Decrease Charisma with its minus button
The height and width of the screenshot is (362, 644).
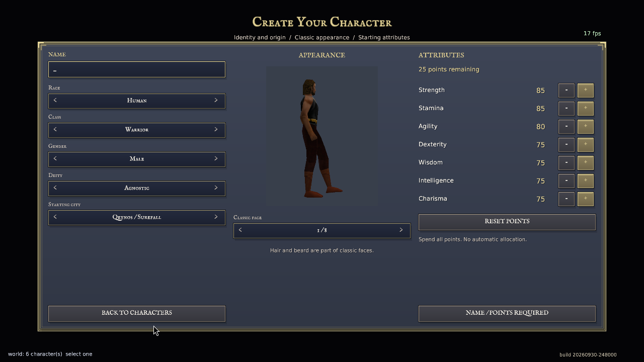pos(567,199)
